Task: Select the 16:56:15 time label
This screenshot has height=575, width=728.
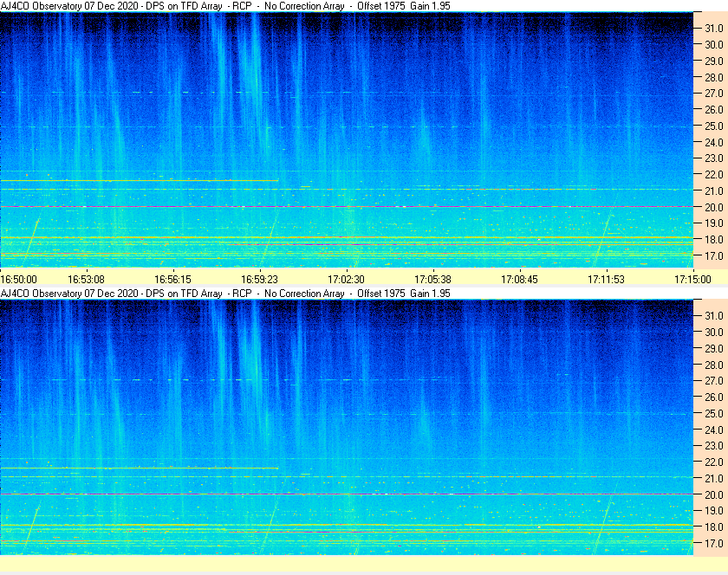Action: tap(172, 280)
